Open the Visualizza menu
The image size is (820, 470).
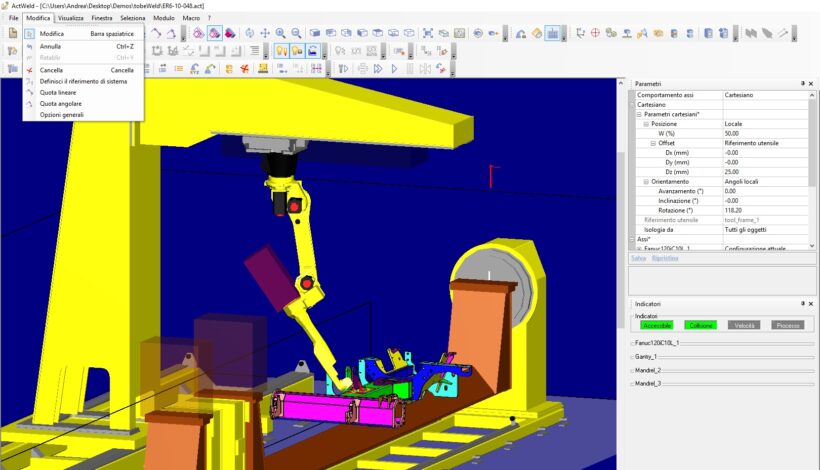pyautogui.click(x=71, y=18)
